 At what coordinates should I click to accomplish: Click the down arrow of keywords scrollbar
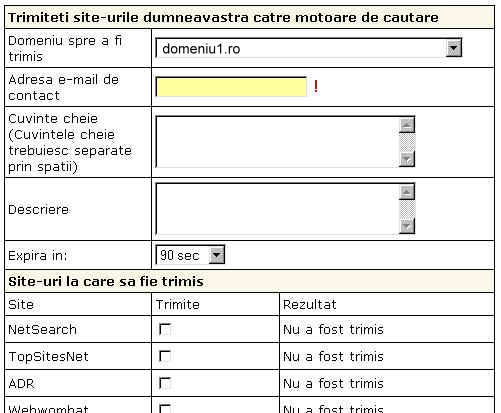tap(407, 158)
